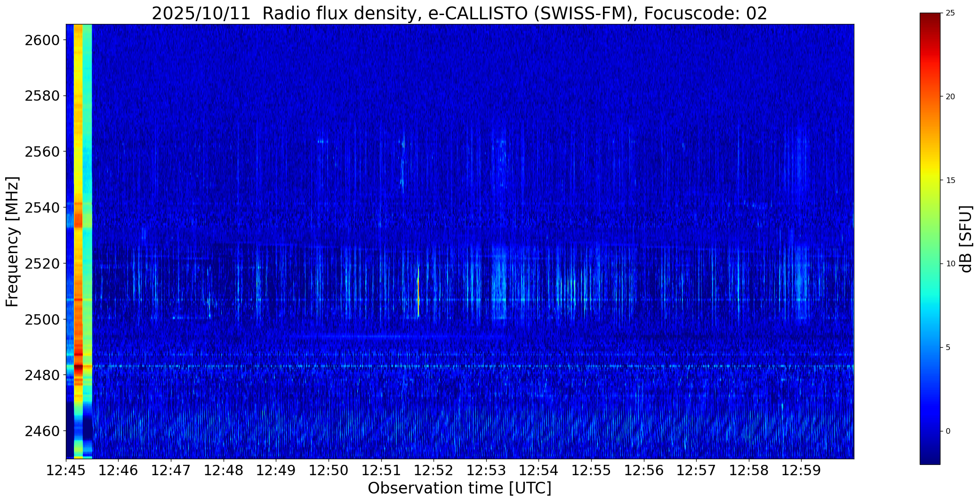This screenshot has height=502, width=980.
Task: Click the 12:53 time tick label
Action: point(486,470)
